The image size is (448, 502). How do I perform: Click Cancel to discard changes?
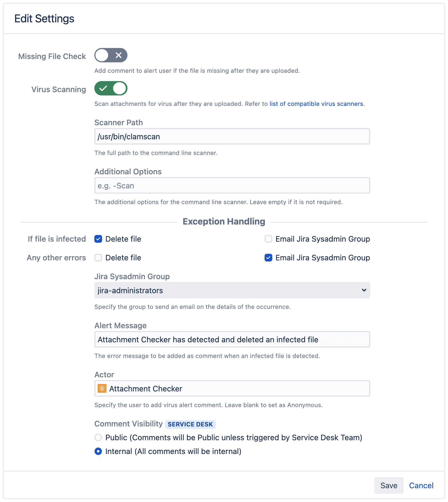[421, 485]
